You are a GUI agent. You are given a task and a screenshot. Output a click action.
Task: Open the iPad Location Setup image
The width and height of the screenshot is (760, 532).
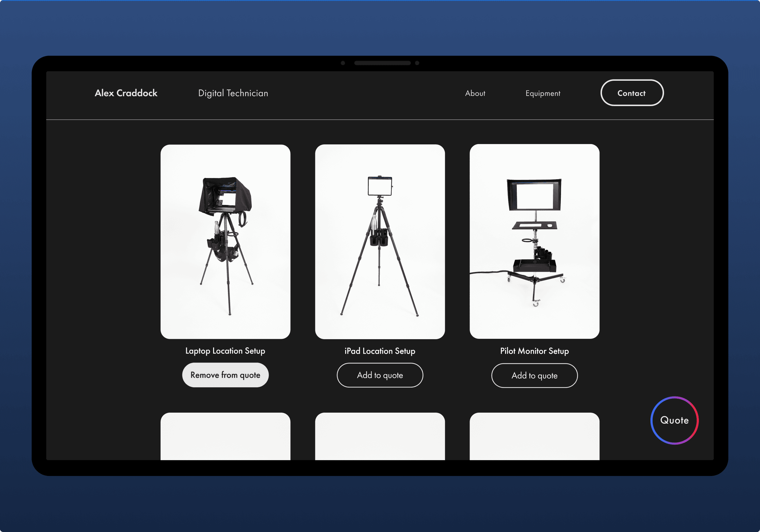[x=380, y=241]
